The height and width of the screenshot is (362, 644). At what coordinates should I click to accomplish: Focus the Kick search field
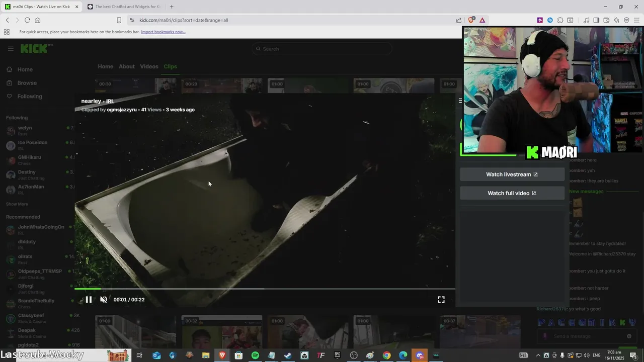coord(322,49)
